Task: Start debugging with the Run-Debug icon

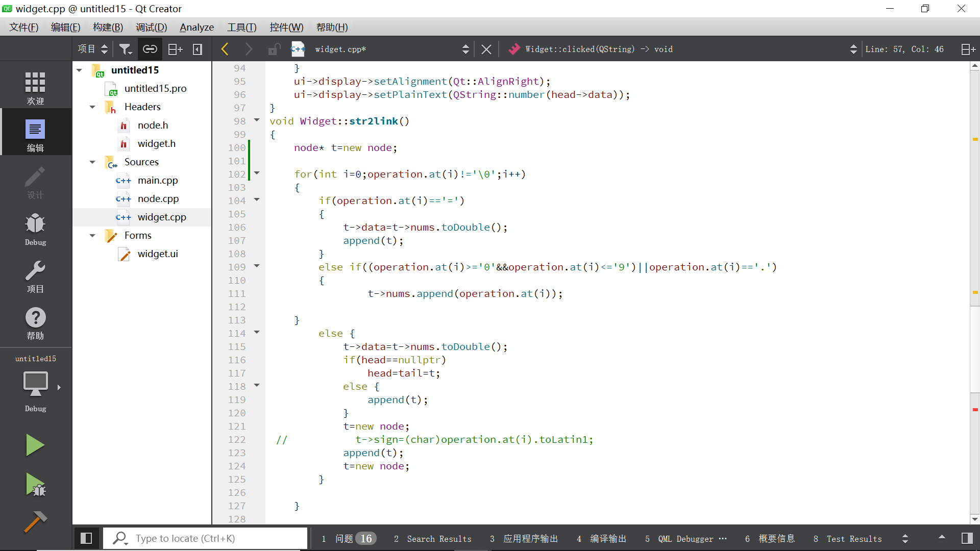Action: [35, 485]
